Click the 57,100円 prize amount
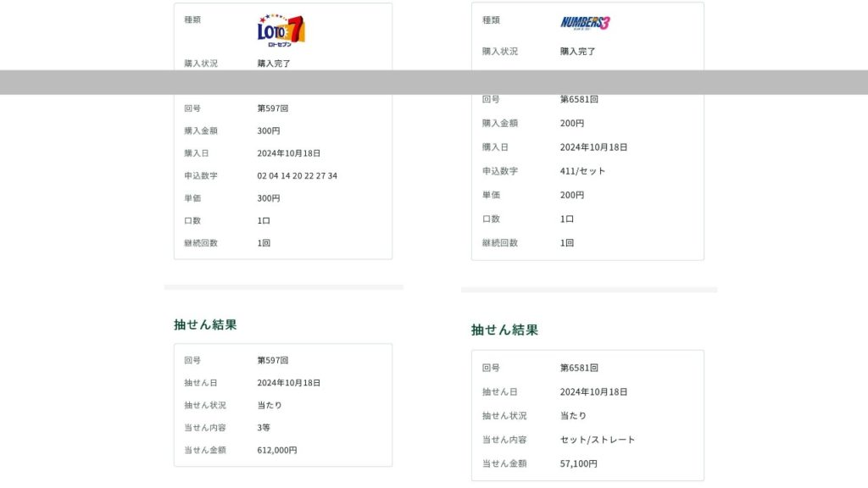Image resolution: width=868 pixels, height=488 pixels. 578,463
